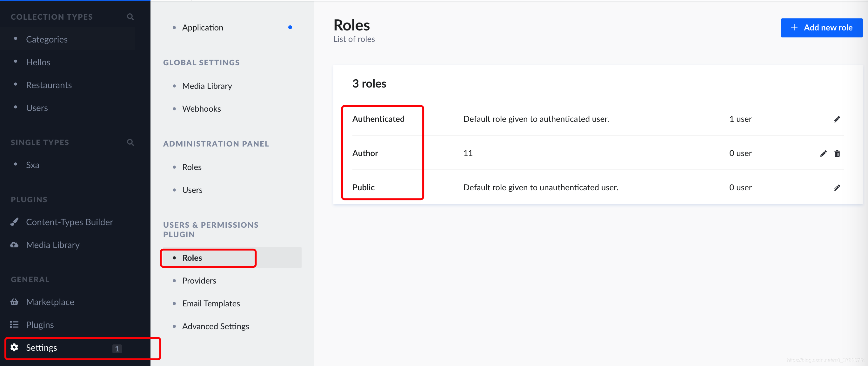Open Email Templates settings

[210, 304]
